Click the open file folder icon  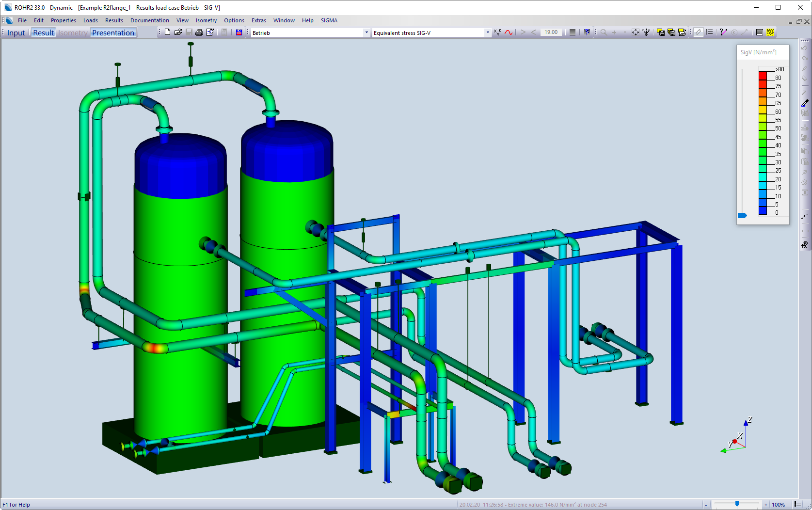click(x=178, y=32)
